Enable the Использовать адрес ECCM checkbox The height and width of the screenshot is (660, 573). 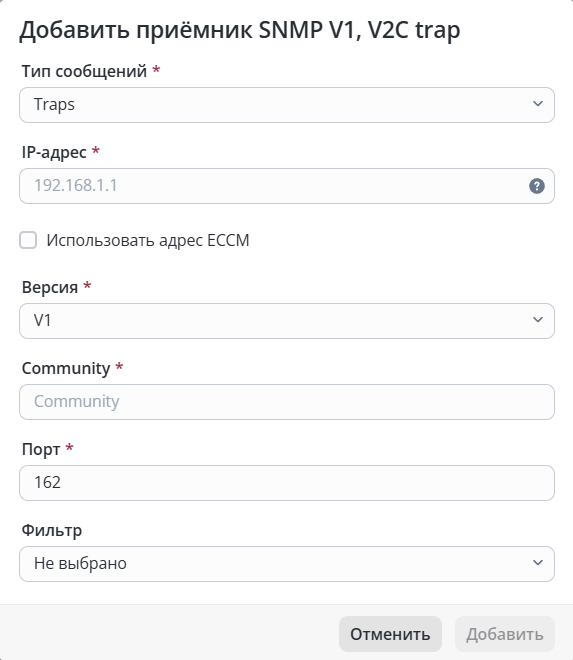[28, 240]
